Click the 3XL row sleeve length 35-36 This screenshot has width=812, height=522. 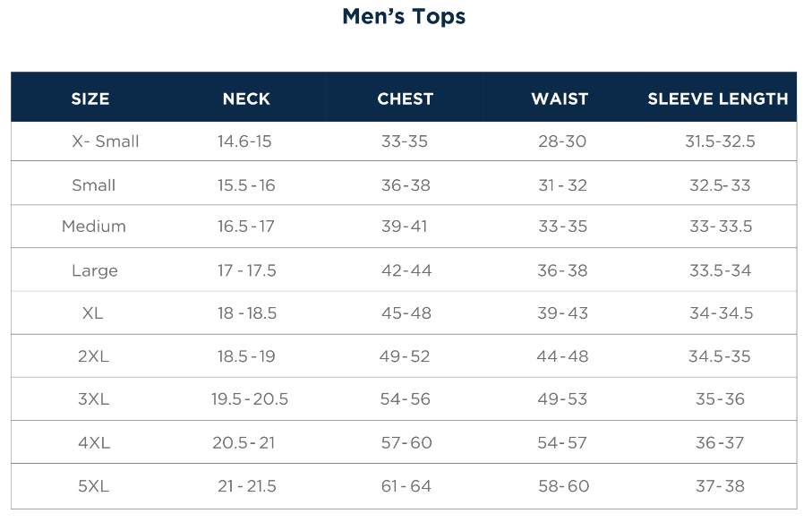point(720,399)
